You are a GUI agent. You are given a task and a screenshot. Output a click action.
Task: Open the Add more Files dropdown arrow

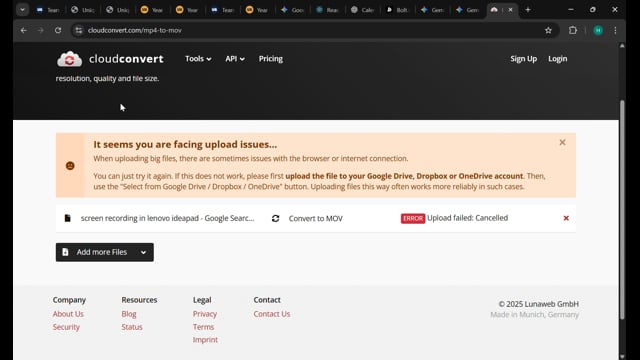pos(143,252)
